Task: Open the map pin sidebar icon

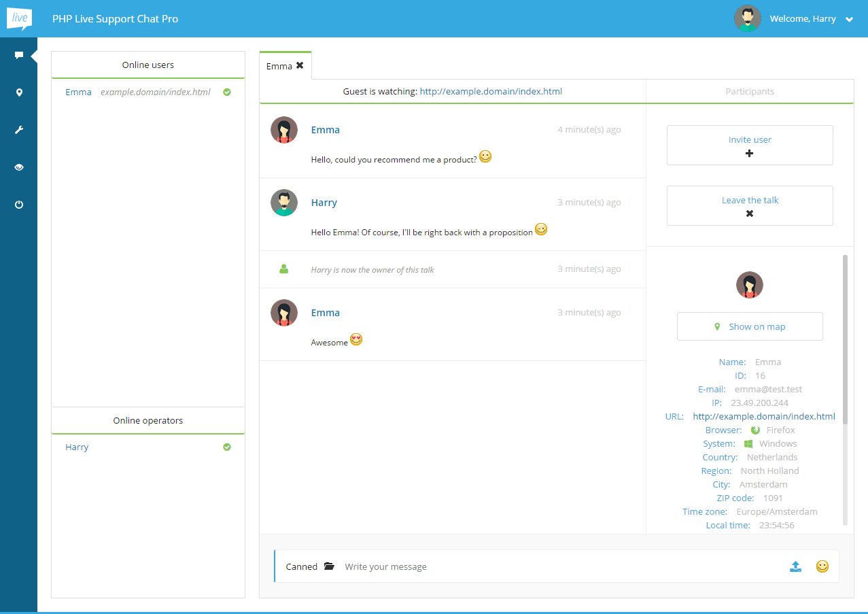Action: (x=19, y=92)
